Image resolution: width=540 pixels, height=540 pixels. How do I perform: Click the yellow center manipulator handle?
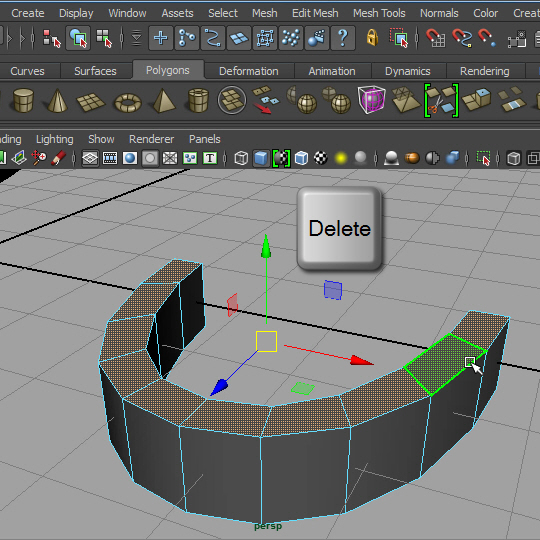coord(266,341)
